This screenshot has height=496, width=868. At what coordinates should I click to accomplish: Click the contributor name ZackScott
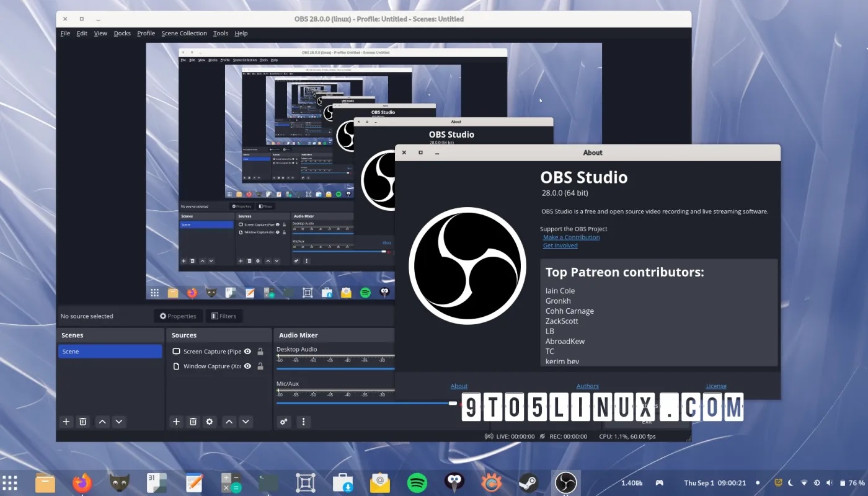(x=562, y=321)
